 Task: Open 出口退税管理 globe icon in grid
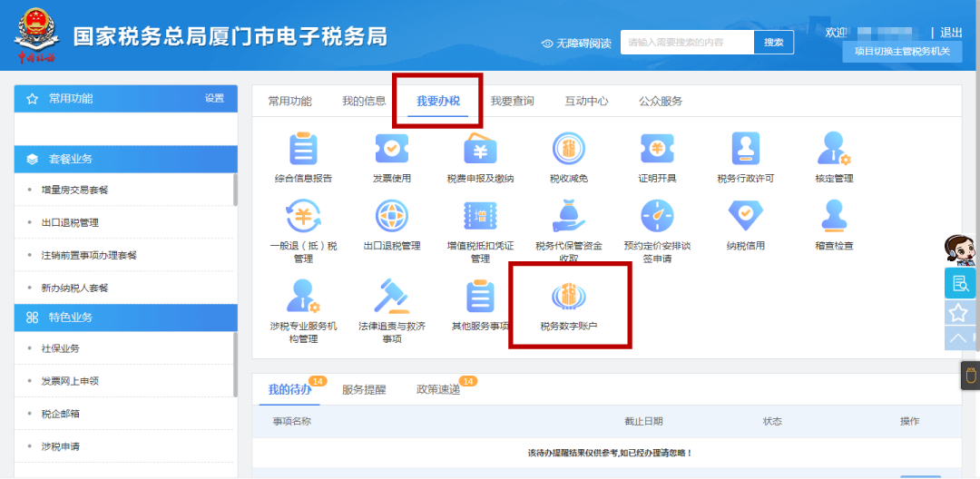[x=392, y=216]
